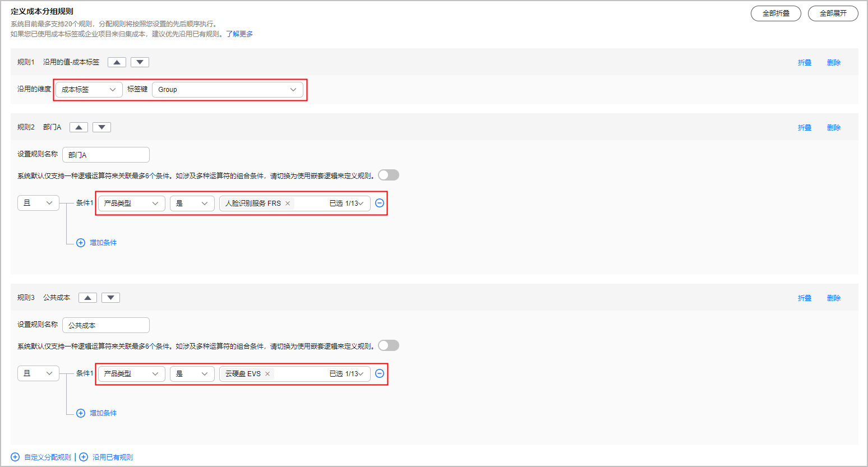Click 删除 to delete rule 1
868x467 pixels.
tap(833, 63)
